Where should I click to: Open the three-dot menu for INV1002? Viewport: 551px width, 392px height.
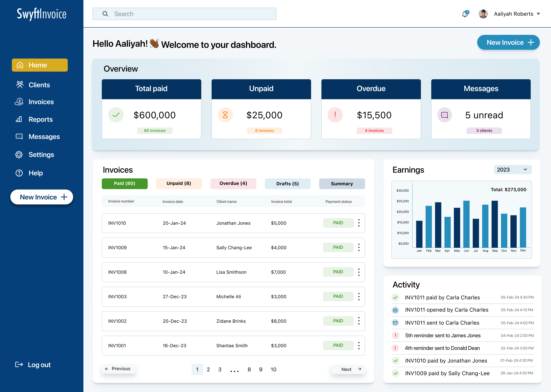(359, 321)
